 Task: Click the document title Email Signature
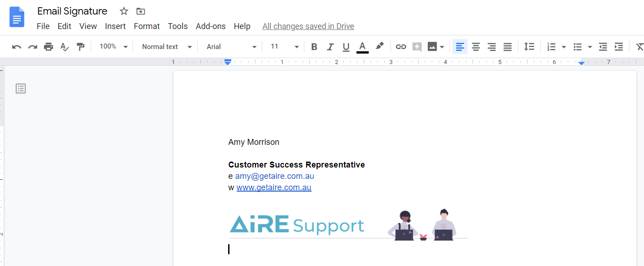tap(73, 11)
